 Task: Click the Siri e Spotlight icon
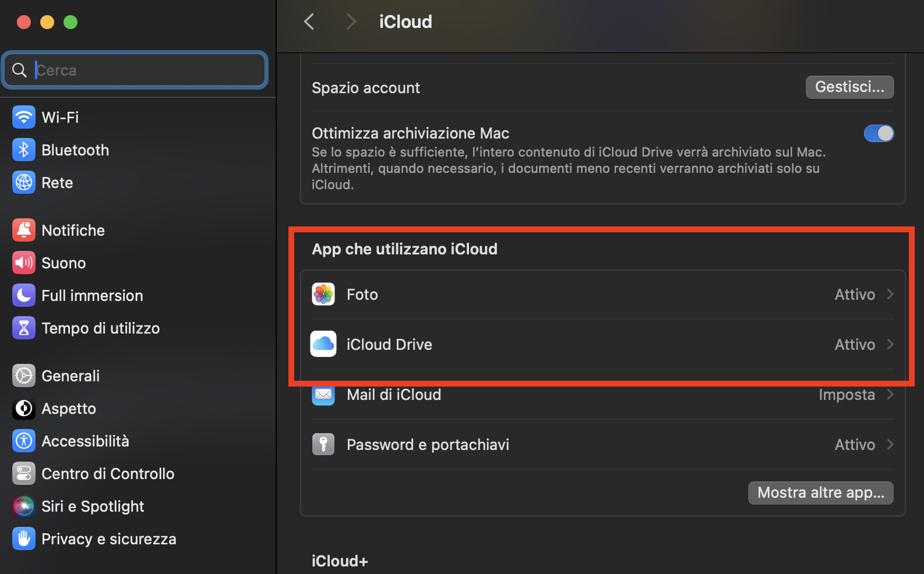pyautogui.click(x=24, y=506)
